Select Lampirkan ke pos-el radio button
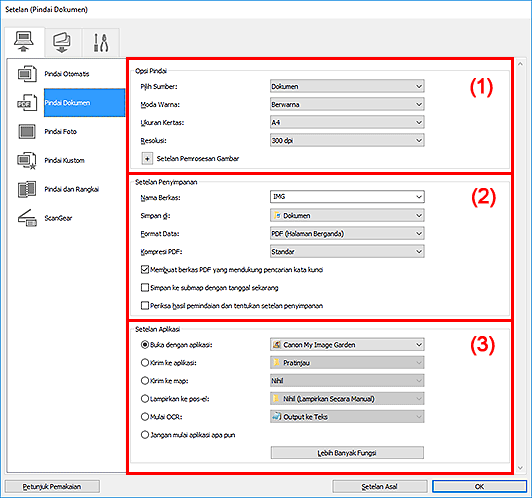The height and width of the screenshot is (498, 532). click(145, 399)
